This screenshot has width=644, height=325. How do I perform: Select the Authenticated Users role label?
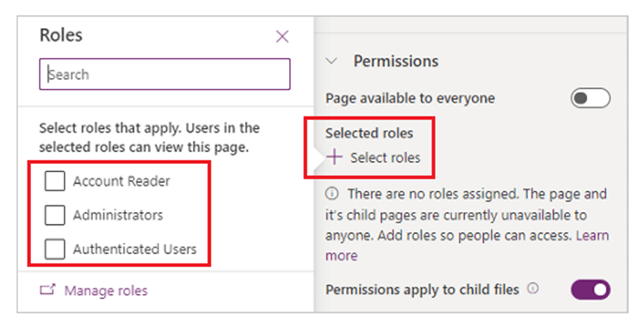(134, 249)
